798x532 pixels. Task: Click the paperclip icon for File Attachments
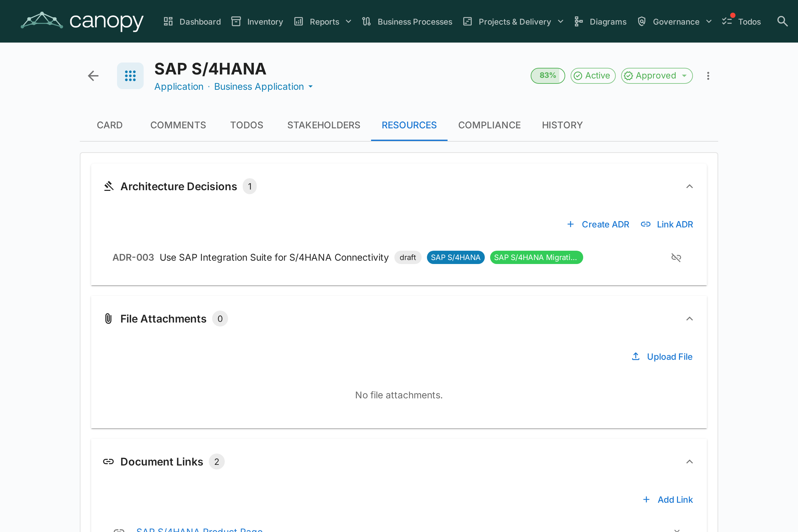coord(108,319)
